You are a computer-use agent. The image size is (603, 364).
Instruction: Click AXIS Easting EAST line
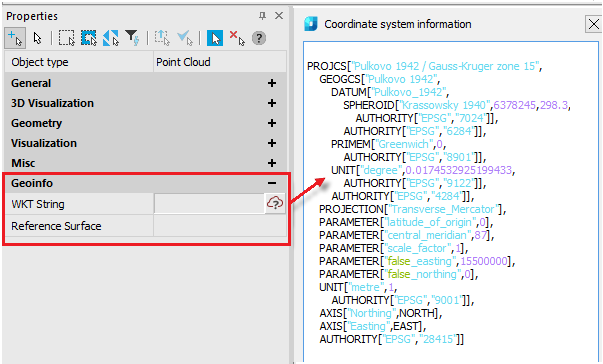(373, 326)
